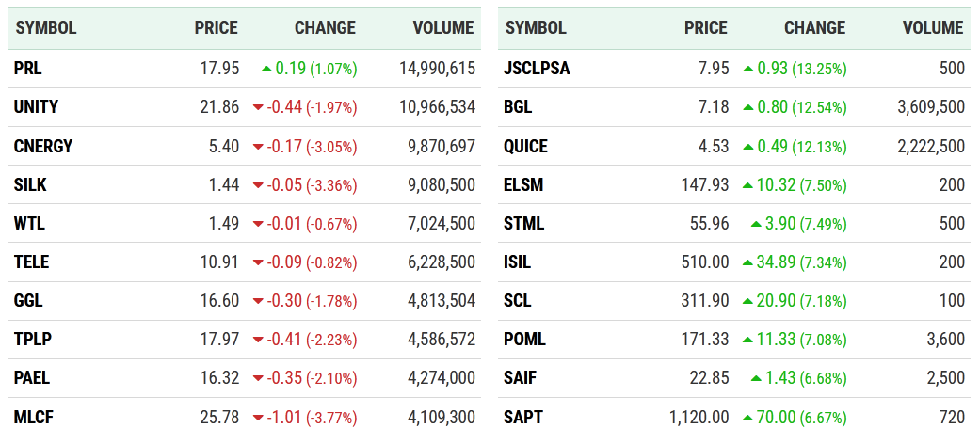Click the green up arrow in SAPT row
Viewport: 980px width, 444px height.
(748, 417)
